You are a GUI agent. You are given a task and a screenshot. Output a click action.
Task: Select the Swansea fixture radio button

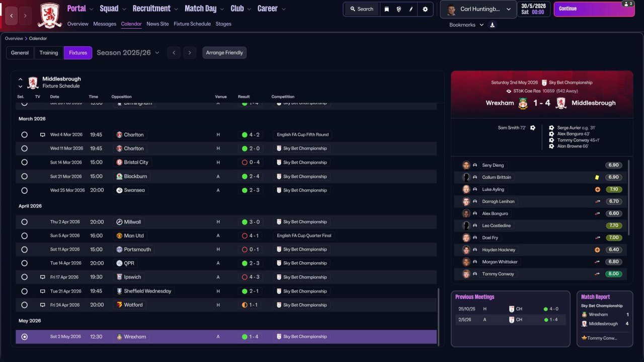tap(24, 190)
